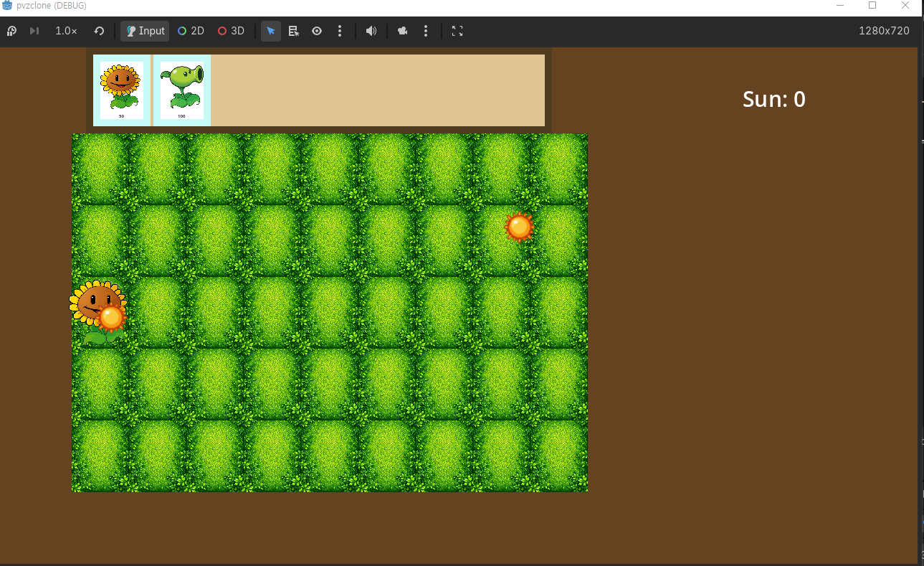Activate the blue arrow select tool
The width and height of the screenshot is (924, 566).
271,31
